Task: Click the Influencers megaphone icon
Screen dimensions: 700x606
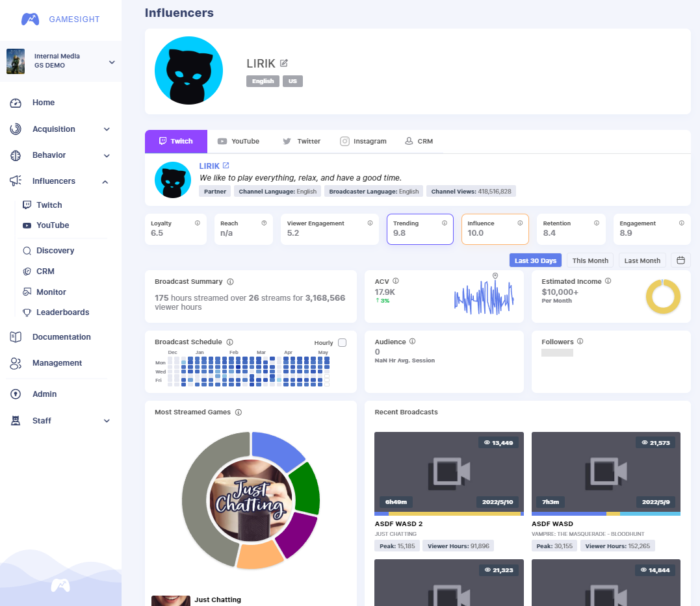Action: (x=16, y=181)
